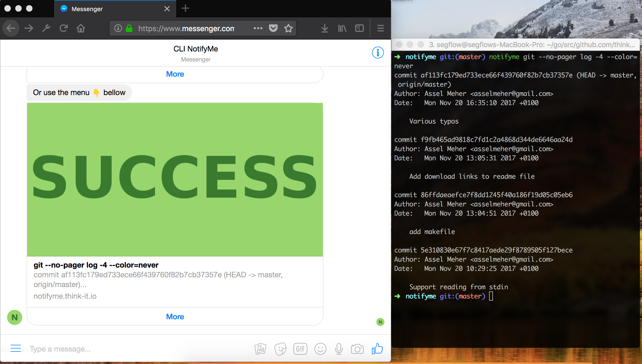Toggle the Firefox sidebar
Image resolution: width=642 pixels, height=364 pixels.
coord(359,28)
